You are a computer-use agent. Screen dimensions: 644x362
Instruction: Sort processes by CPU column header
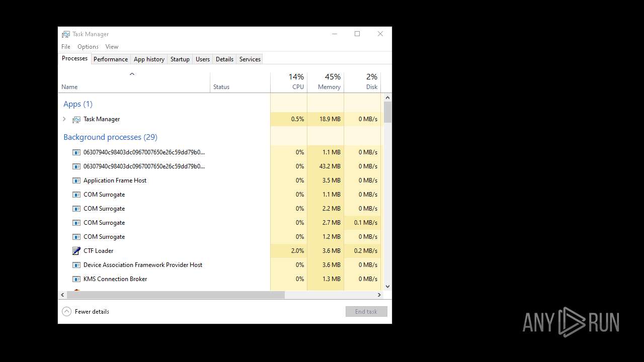(x=289, y=82)
